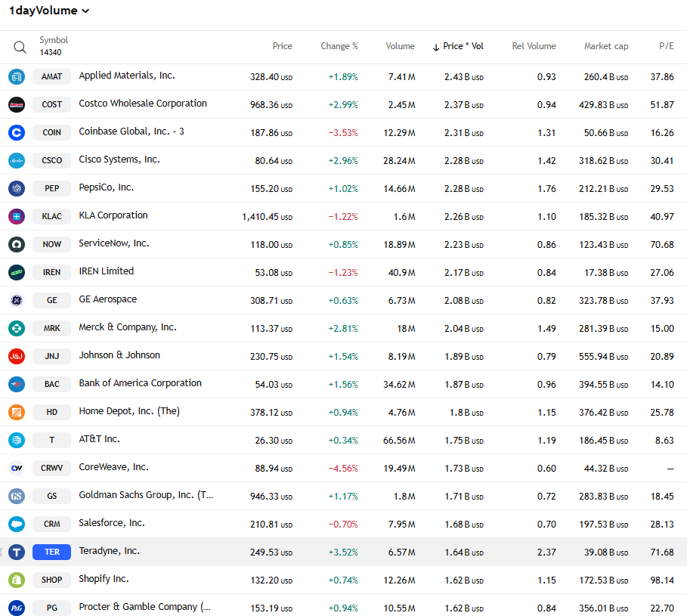The height and width of the screenshot is (616, 687).
Task: Click the CoreWeave logo icon
Action: pos(17,468)
